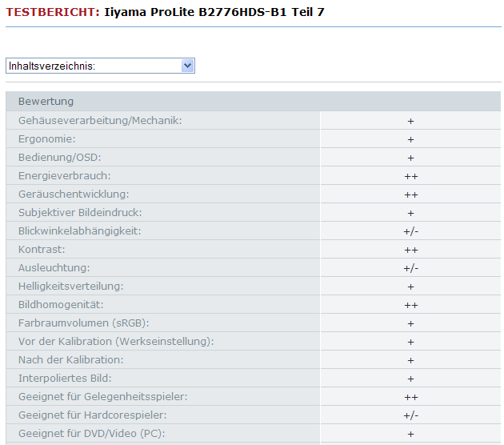Select the Bewertung table header

46,102
